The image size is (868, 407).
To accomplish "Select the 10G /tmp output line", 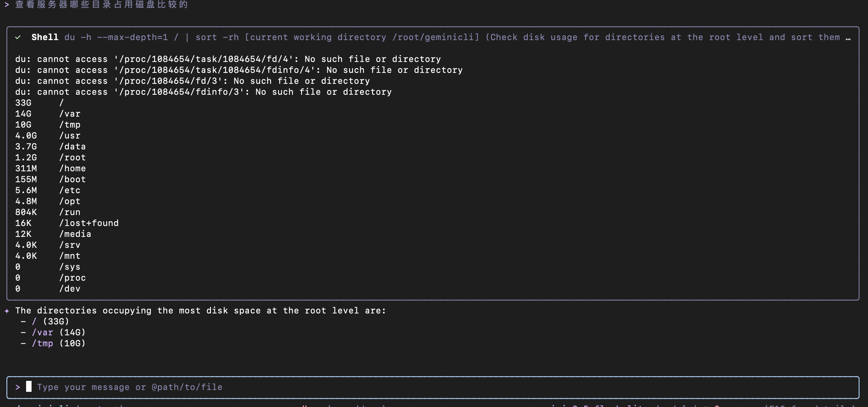I will click(x=48, y=125).
